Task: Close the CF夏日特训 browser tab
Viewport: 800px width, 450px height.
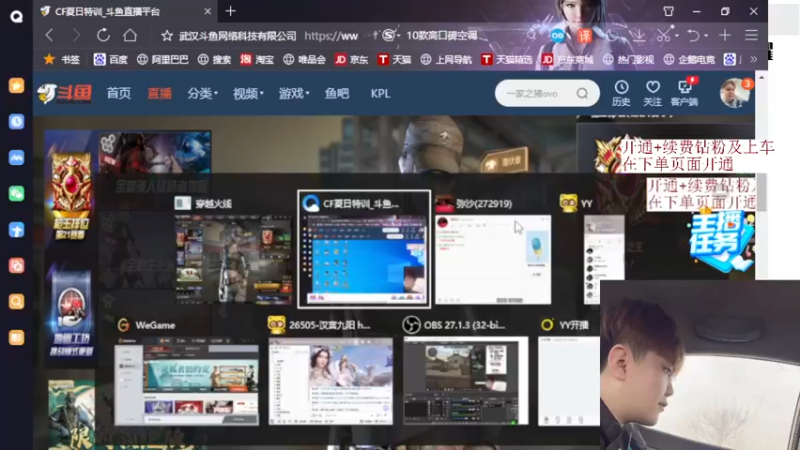Action: [x=207, y=11]
